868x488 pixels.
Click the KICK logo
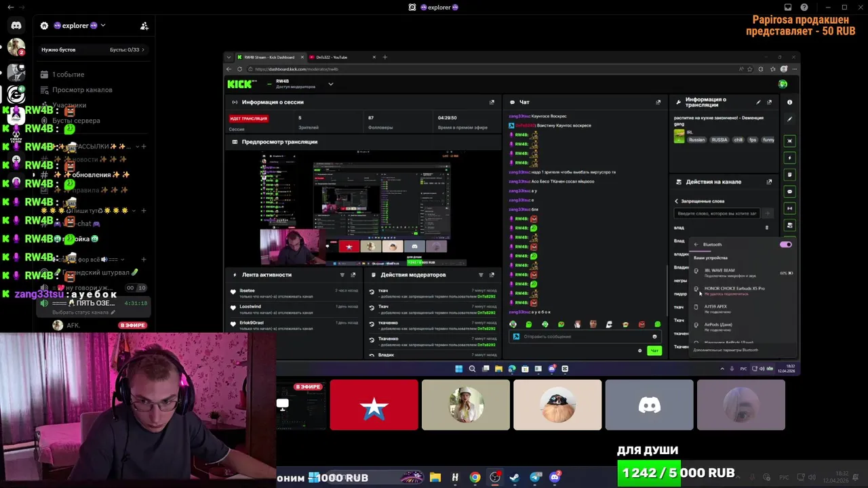(241, 84)
